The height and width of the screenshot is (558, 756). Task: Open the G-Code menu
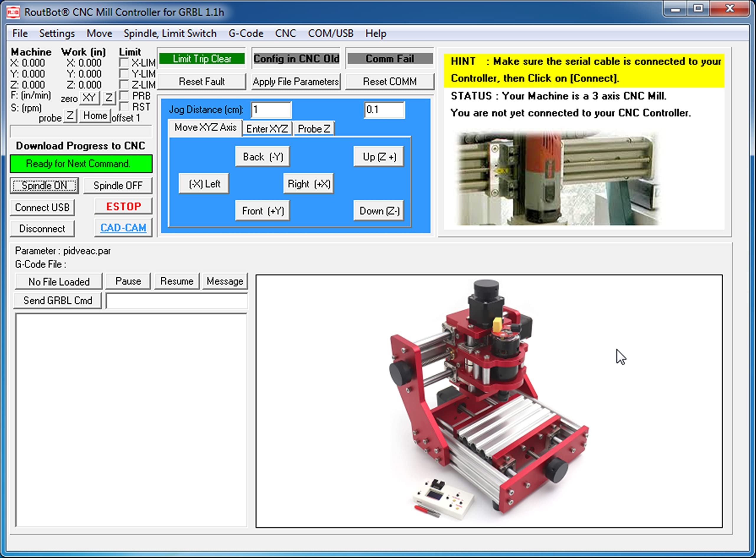pyautogui.click(x=246, y=33)
